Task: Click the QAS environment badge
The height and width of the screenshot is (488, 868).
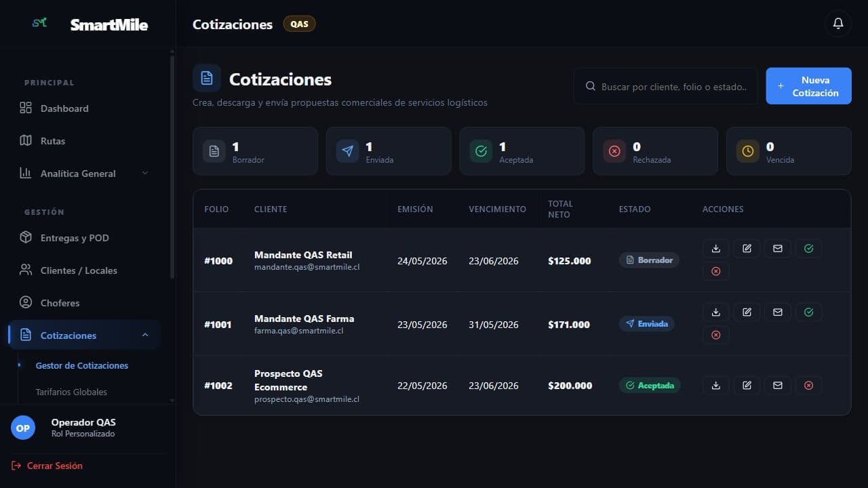Action: click(299, 24)
